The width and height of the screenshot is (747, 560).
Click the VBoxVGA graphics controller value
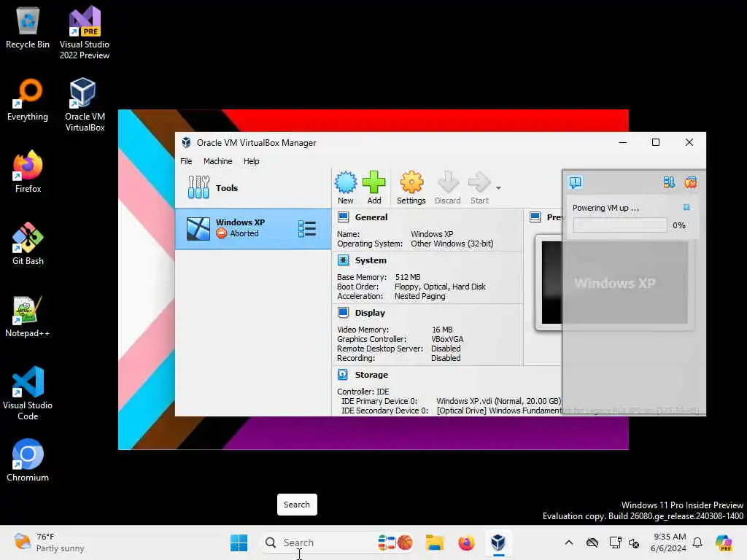tap(447, 339)
